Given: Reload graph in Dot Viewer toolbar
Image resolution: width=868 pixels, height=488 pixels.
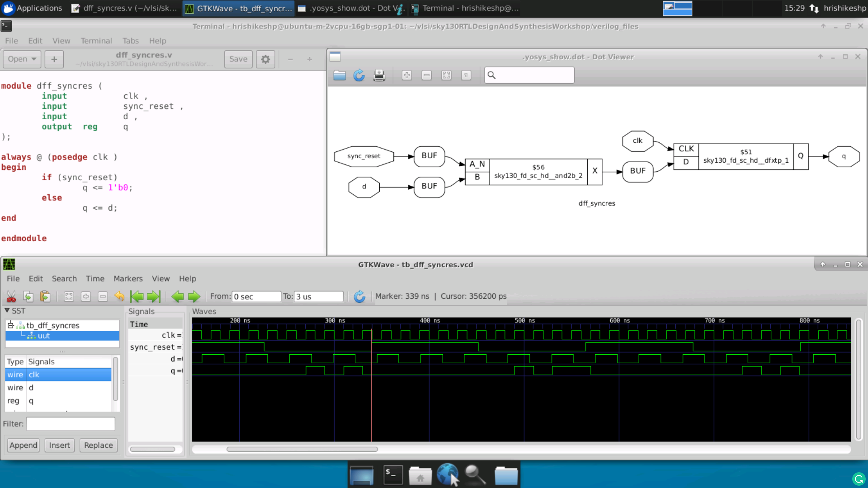Looking at the screenshot, I should point(359,75).
